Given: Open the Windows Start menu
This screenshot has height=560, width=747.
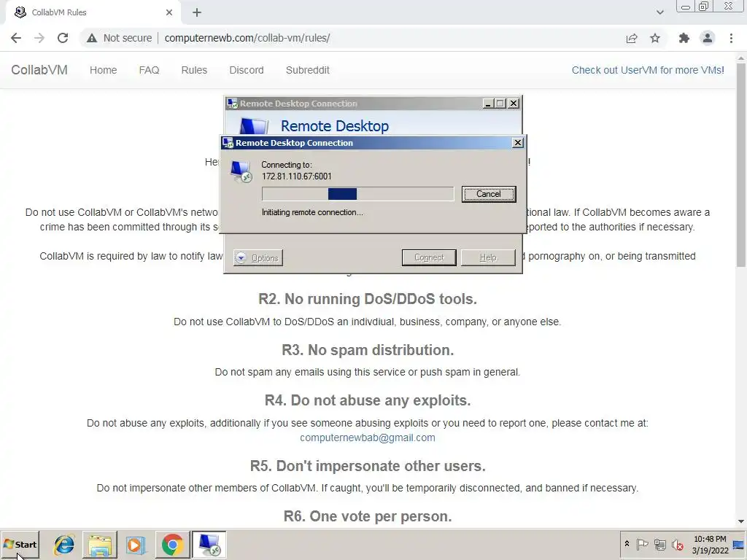Looking at the screenshot, I should click(x=20, y=544).
